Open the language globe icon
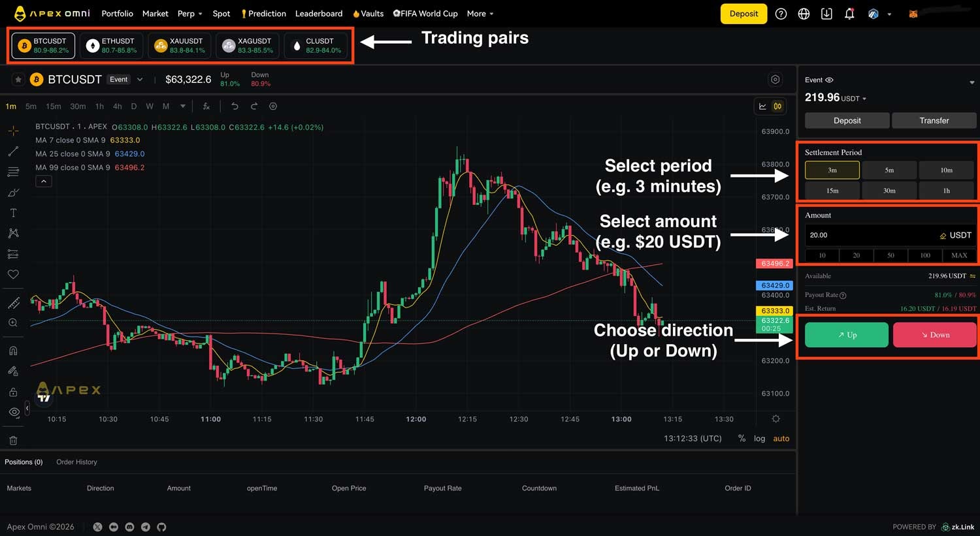This screenshot has height=536, width=980. pos(804,14)
